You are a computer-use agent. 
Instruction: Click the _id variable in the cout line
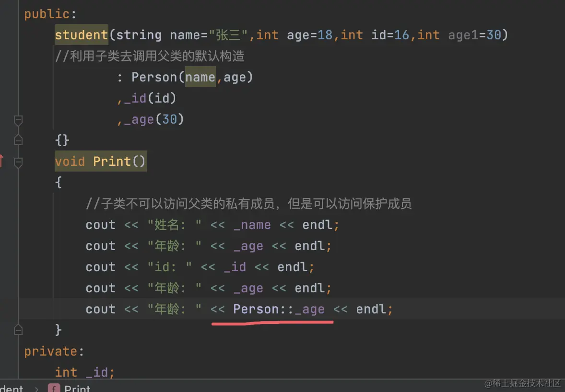coord(235,267)
